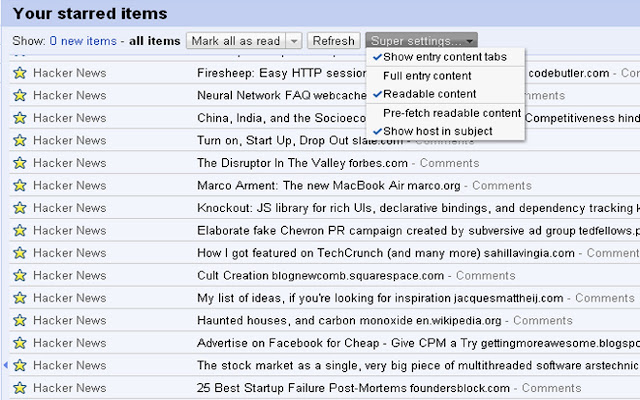Toggle Show entry content tabs option

pos(445,57)
